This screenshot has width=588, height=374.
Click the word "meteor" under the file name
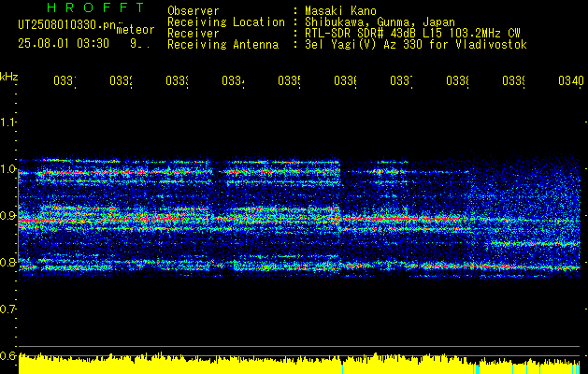[x=136, y=30]
